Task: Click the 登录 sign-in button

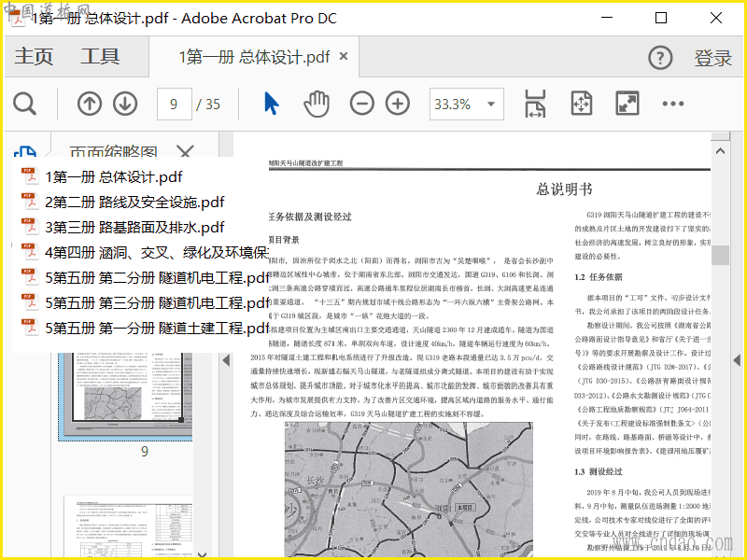Action: point(712,58)
